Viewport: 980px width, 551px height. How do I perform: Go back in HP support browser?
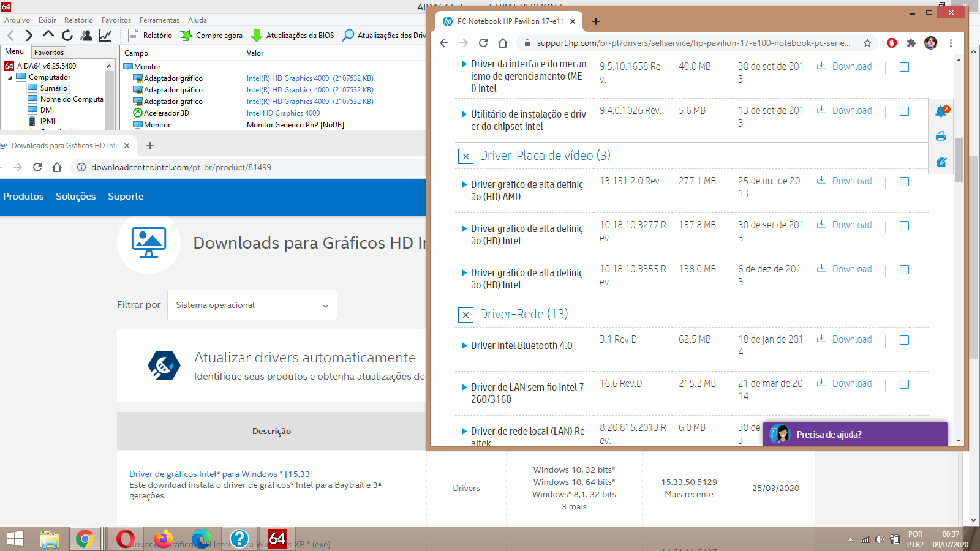444,43
